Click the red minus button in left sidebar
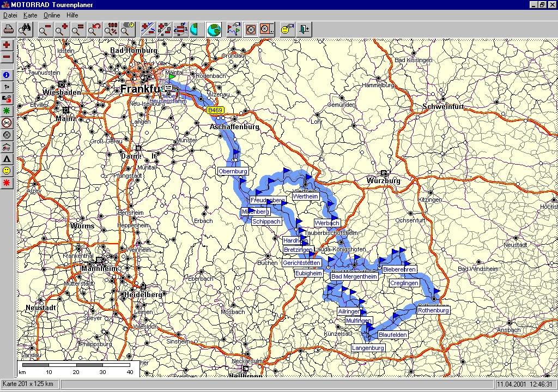 click(x=7, y=57)
